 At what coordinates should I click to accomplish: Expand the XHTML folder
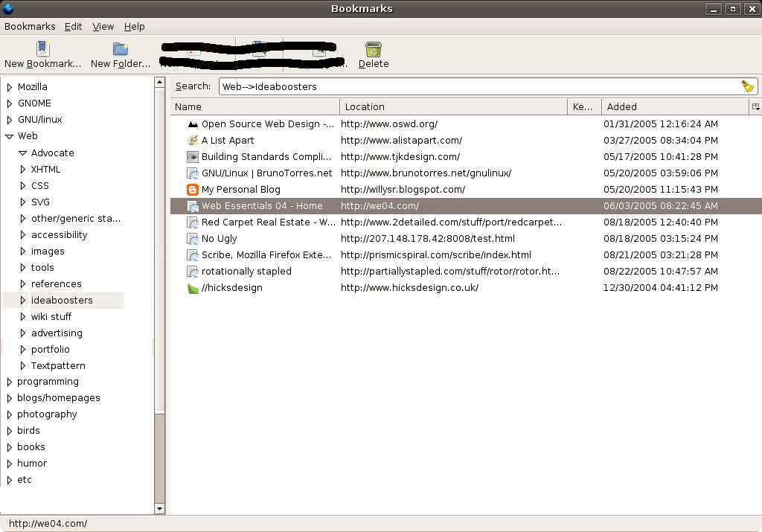click(x=23, y=170)
